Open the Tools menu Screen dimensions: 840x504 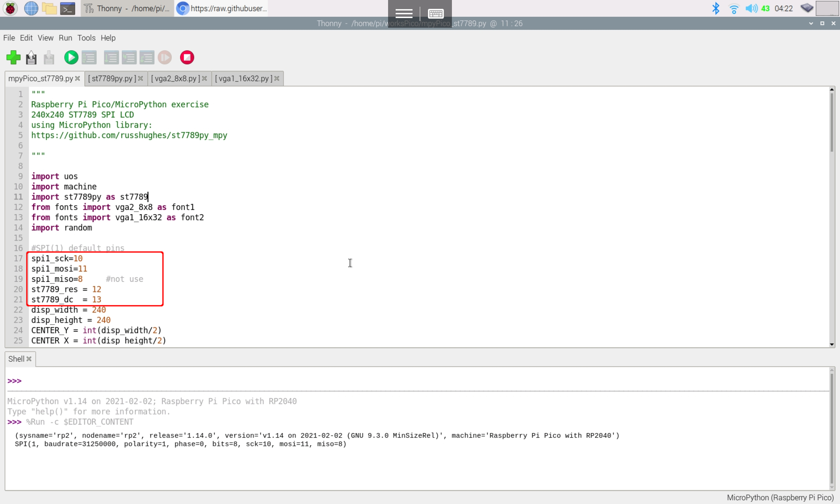[86, 38]
